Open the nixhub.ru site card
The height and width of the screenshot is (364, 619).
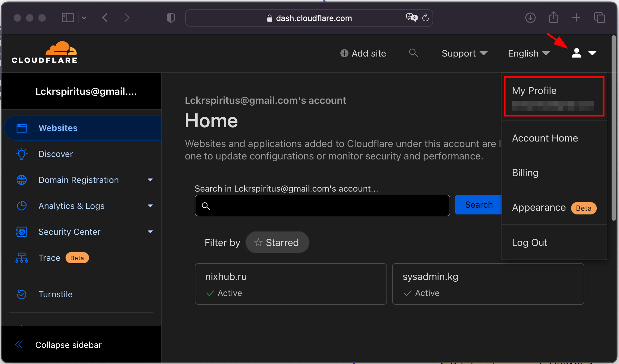click(291, 284)
